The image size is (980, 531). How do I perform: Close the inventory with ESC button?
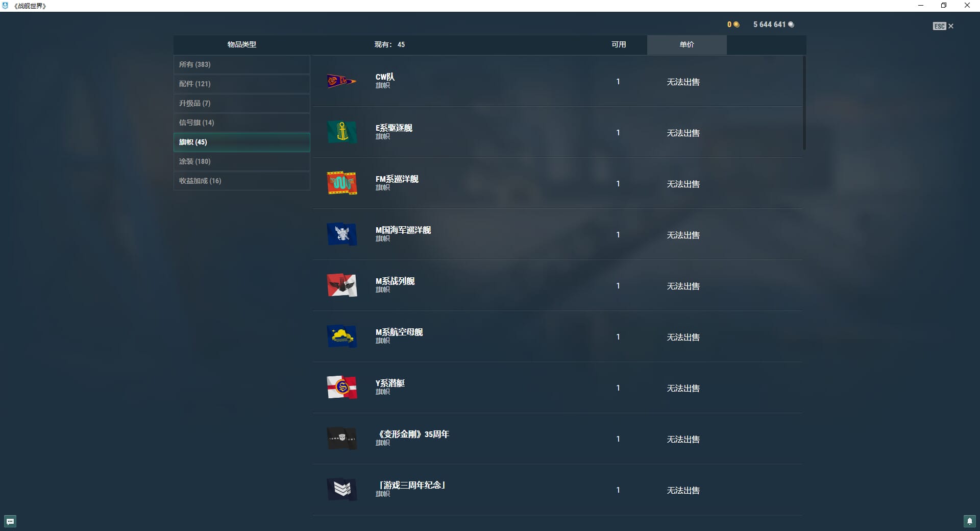[x=943, y=26]
